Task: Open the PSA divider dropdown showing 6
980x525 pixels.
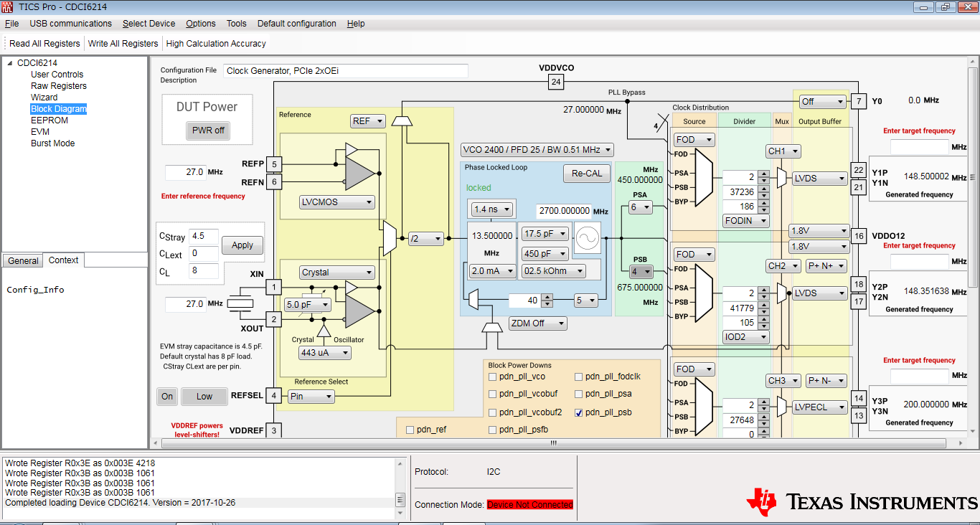Action: pos(640,207)
